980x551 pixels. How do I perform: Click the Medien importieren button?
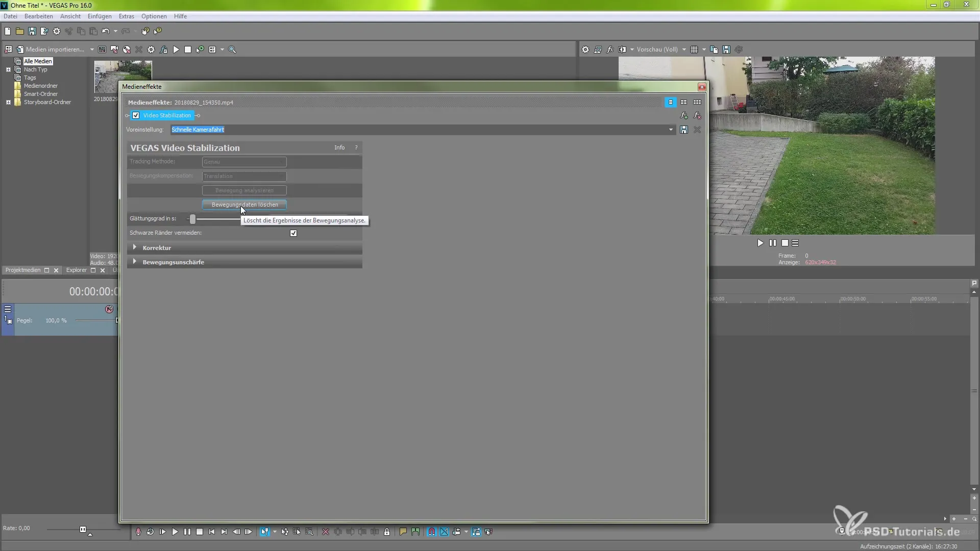[50, 49]
